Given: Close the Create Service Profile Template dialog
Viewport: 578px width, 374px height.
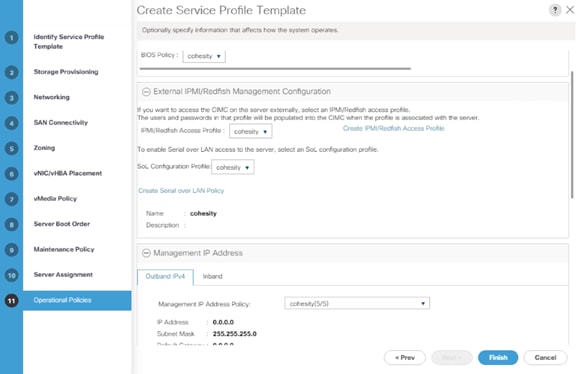Looking at the screenshot, I should [x=570, y=10].
